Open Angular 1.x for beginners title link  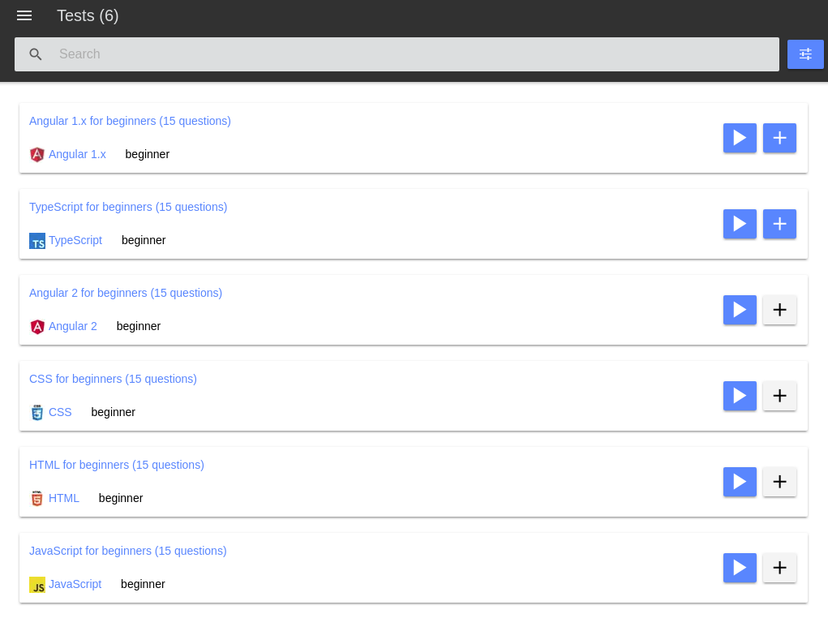(130, 121)
